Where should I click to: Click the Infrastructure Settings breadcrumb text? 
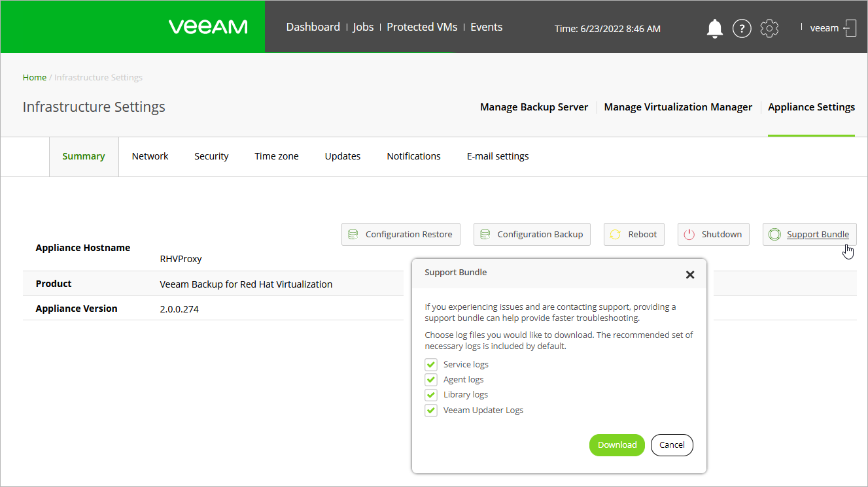tap(98, 77)
